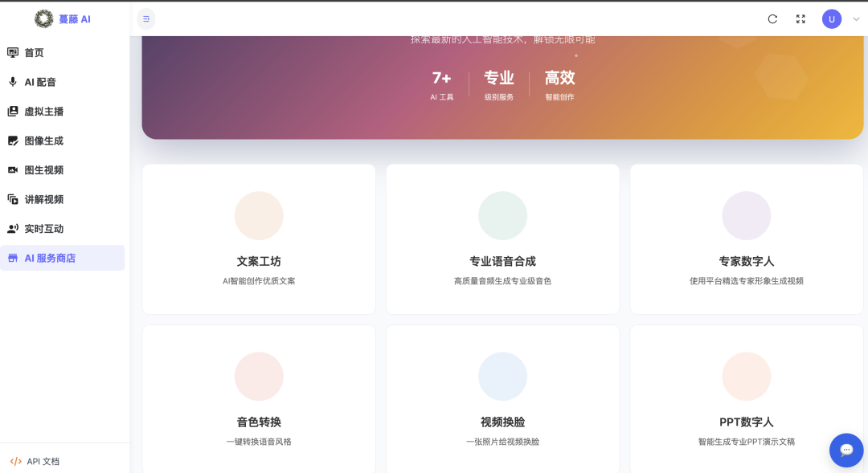This screenshot has height=473, width=868.
Task: Click text 智能生成专业PPT演示文稿
Action: (746, 442)
